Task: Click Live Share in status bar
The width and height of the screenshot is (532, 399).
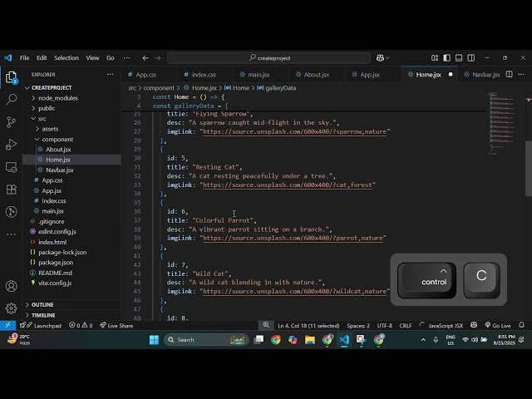Action: coord(116,326)
